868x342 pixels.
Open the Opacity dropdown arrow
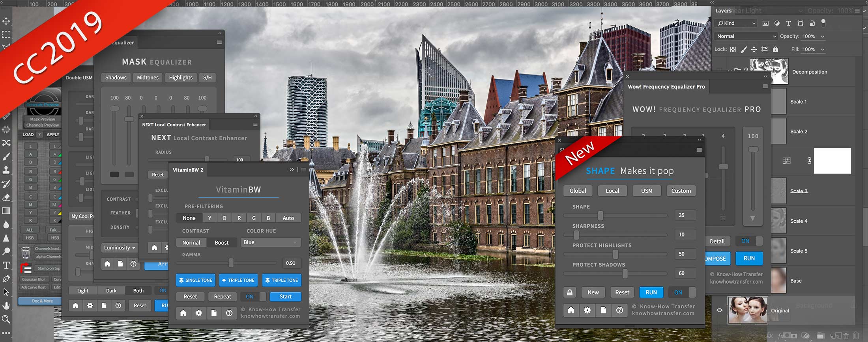823,36
